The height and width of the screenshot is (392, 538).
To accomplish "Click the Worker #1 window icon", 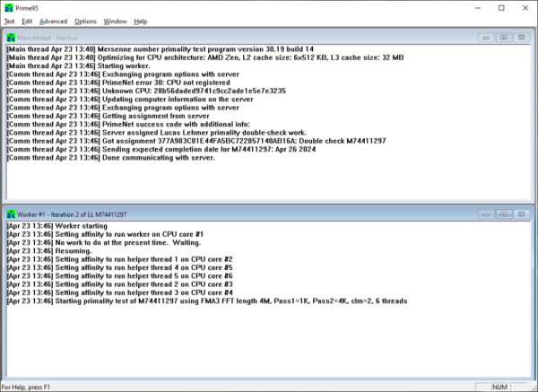I will [11, 214].
